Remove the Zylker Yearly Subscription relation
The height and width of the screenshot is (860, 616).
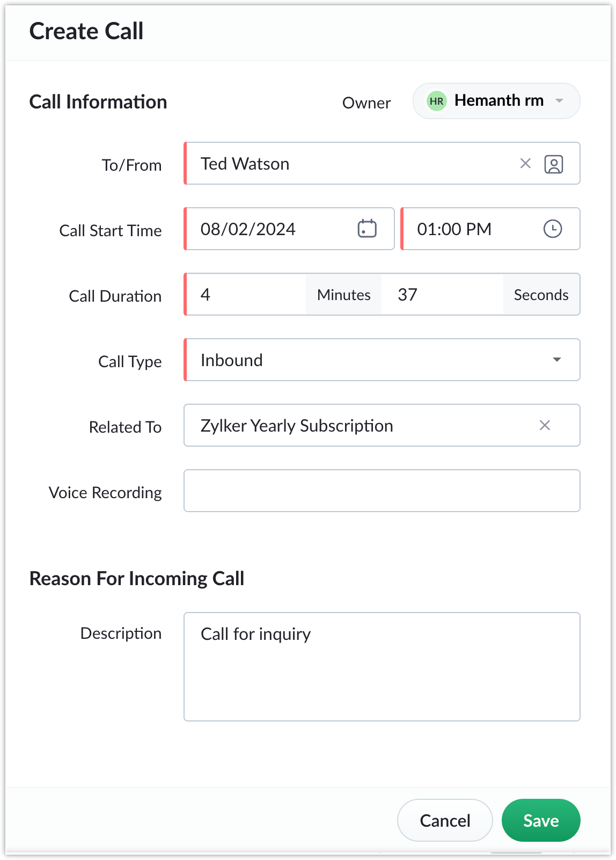tap(545, 426)
